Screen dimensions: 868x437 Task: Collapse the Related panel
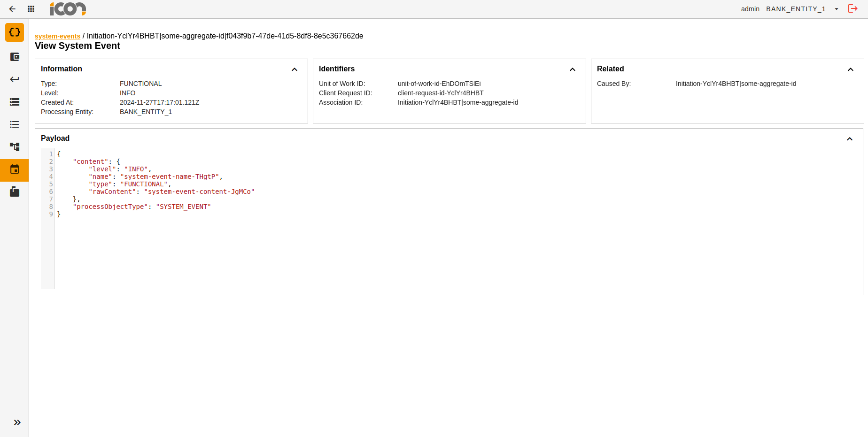[x=851, y=69]
